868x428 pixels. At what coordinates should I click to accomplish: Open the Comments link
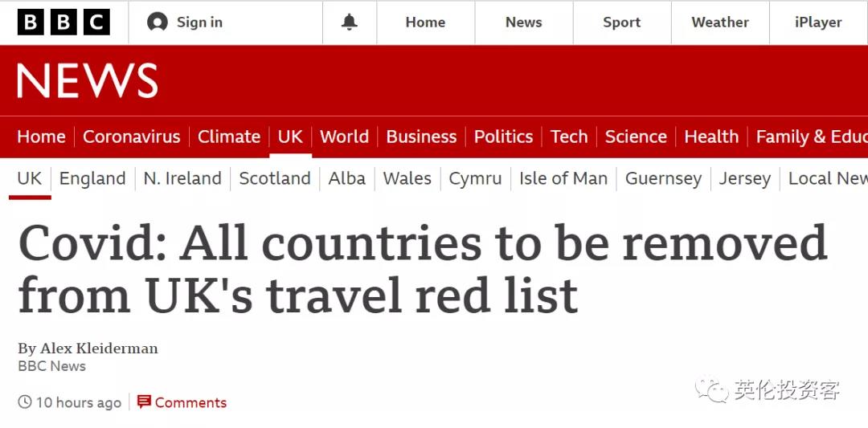190,402
